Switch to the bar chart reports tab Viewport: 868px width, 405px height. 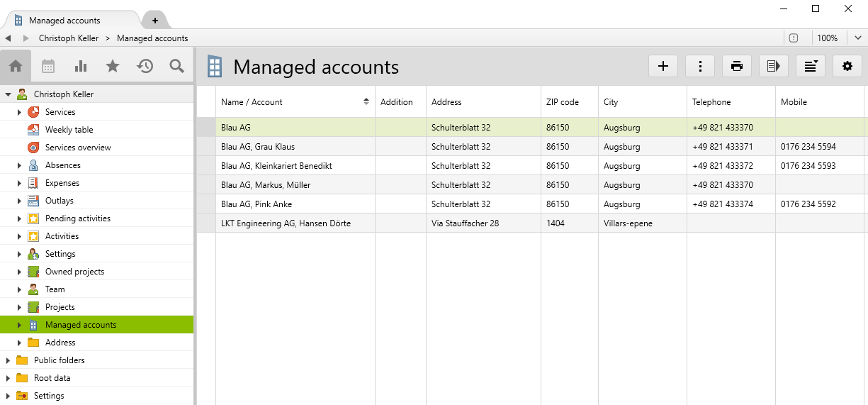[81, 66]
